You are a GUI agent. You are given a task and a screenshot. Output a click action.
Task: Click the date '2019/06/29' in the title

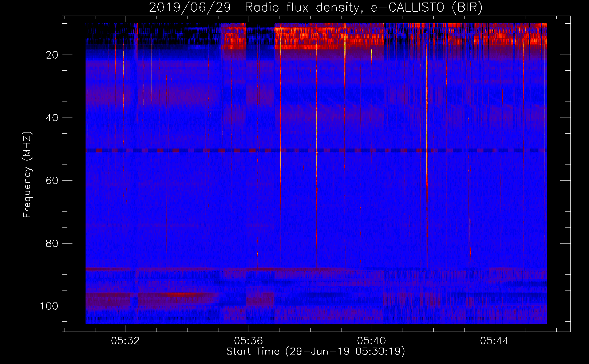tap(190, 7)
